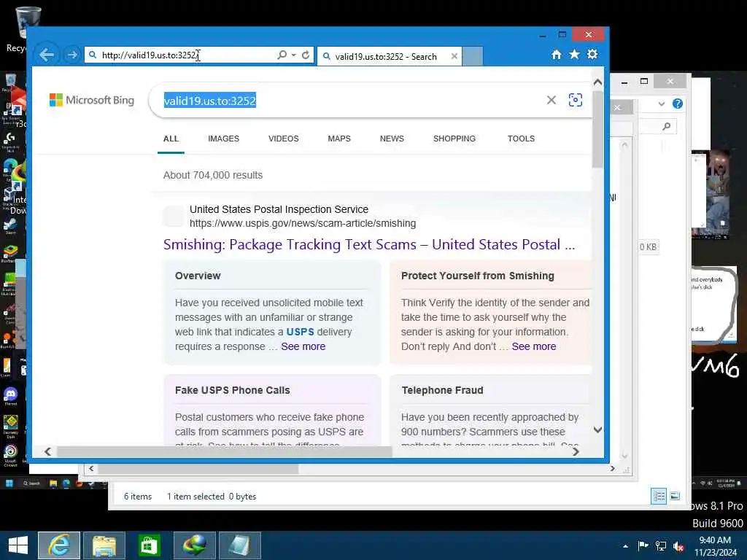This screenshot has width=747, height=560.
Task: Open 'Smishing: Package Tracking Text Scams' result link
Action: tap(368, 245)
